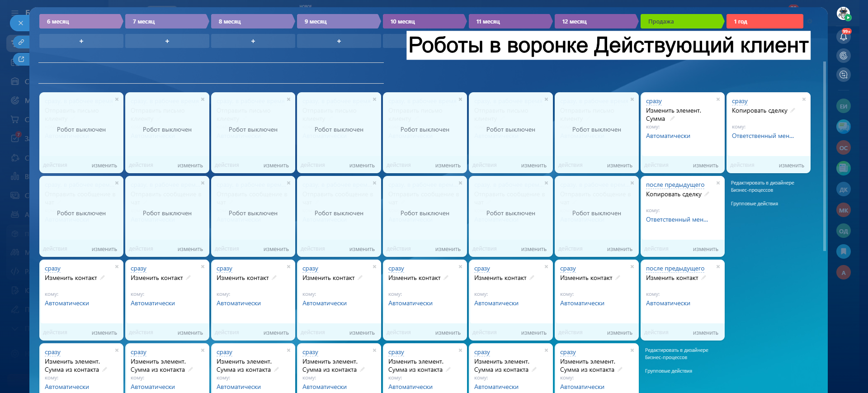The image size is (868, 393).
Task: Open the сразу delay dropdown in 1 год column
Action: [740, 101]
